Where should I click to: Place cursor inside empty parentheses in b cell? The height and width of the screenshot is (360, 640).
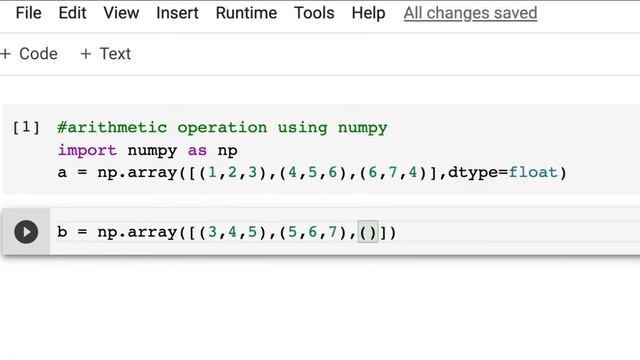click(368, 232)
